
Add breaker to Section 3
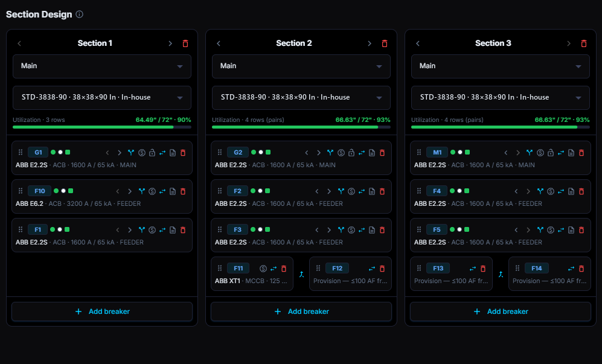501,311
